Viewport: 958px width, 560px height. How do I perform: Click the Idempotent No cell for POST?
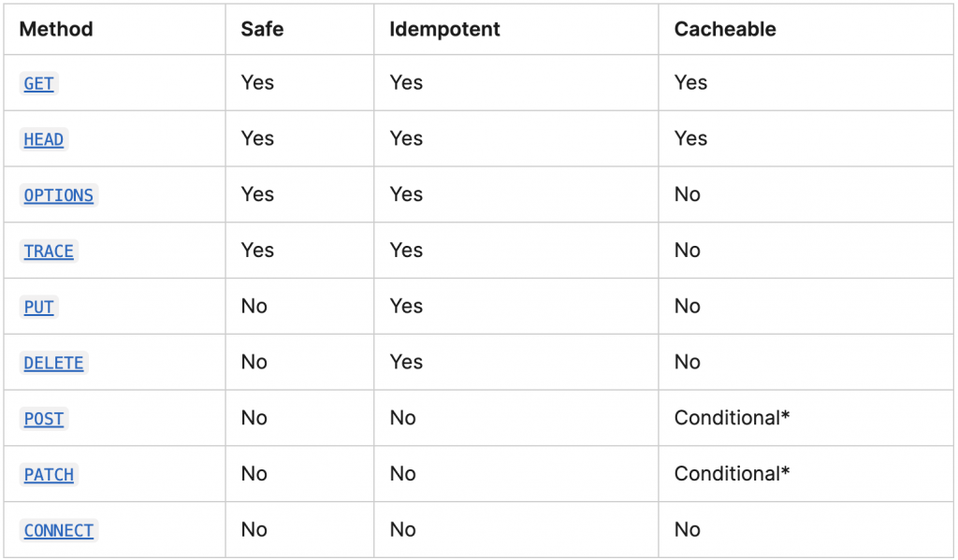(x=402, y=418)
